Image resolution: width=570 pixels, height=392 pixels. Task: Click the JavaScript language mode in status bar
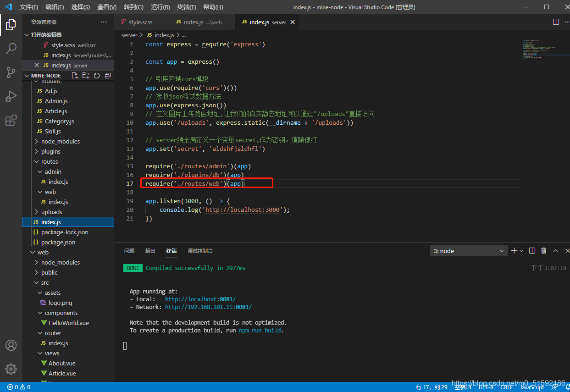click(532, 387)
